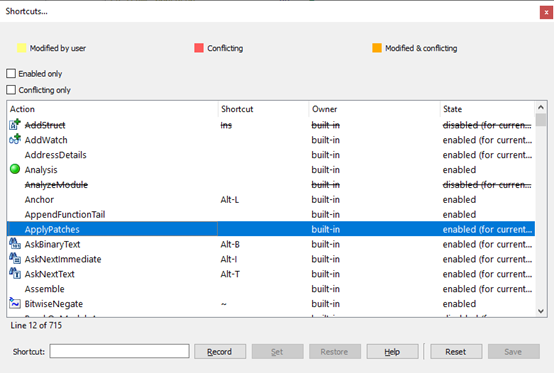Click the AddStruct action icon
This screenshot has width=554, height=373.
point(15,124)
